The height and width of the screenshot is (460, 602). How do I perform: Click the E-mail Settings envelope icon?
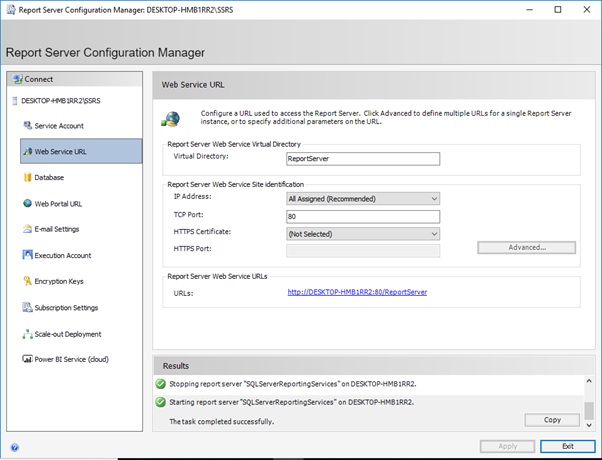point(27,229)
